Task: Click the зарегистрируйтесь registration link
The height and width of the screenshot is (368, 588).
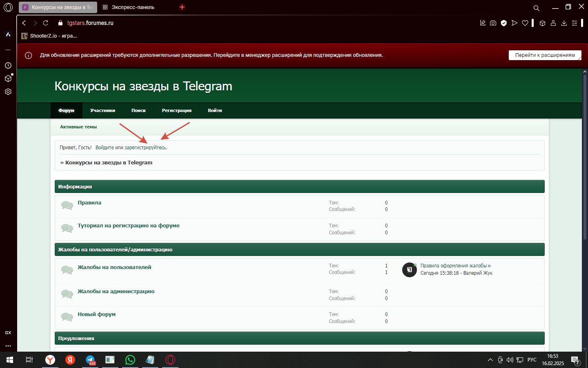Action: coord(145,148)
